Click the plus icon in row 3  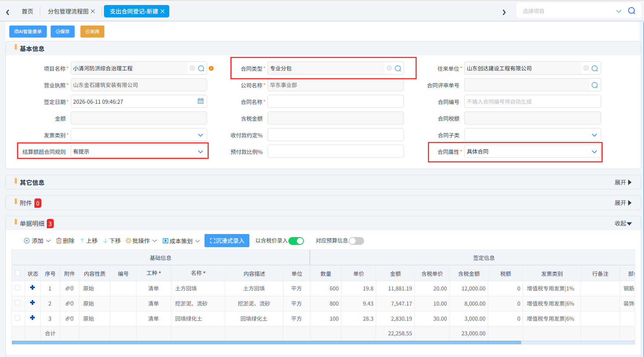pyautogui.click(x=32, y=318)
